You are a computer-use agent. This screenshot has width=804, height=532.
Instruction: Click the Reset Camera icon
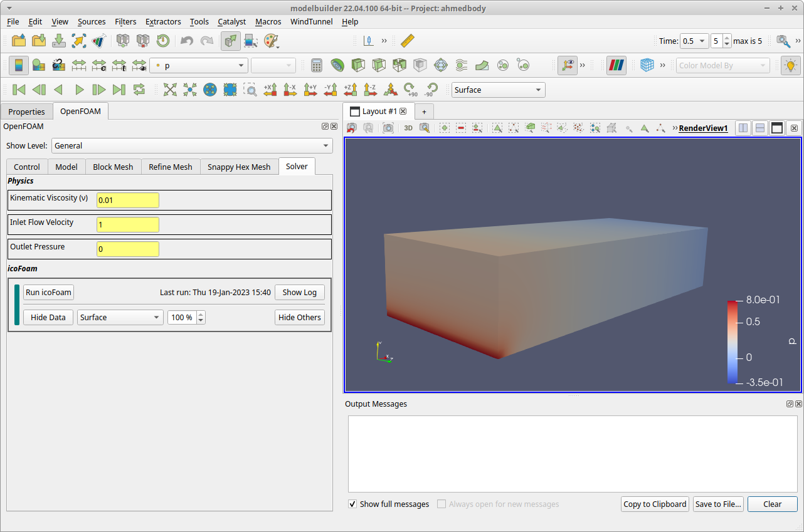tap(170, 90)
